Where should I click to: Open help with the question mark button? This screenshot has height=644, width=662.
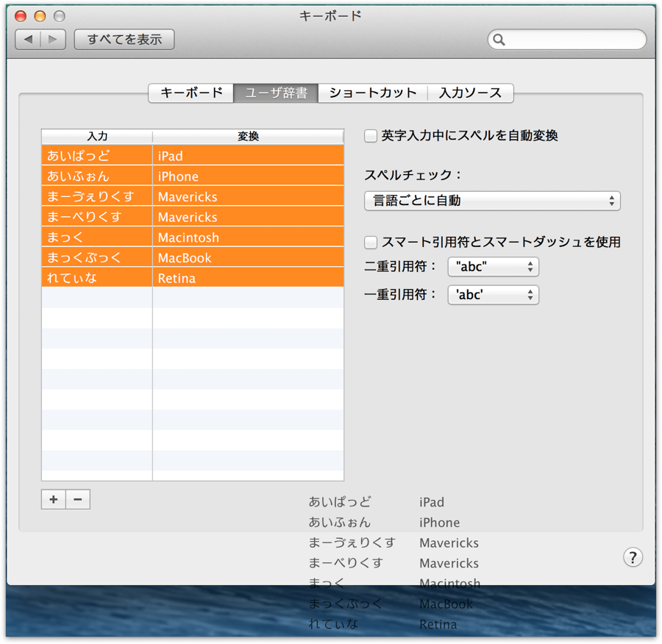click(633, 557)
